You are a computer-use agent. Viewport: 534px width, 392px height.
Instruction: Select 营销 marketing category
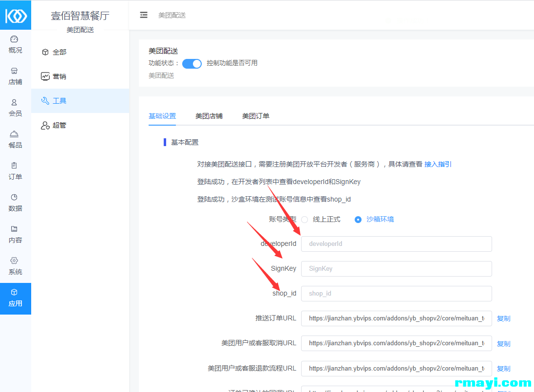pyautogui.click(x=80, y=76)
